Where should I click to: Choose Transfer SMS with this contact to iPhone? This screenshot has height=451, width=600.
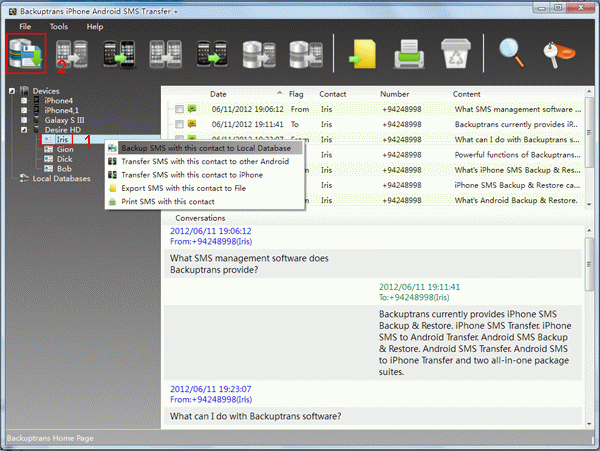pyautogui.click(x=204, y=175)
